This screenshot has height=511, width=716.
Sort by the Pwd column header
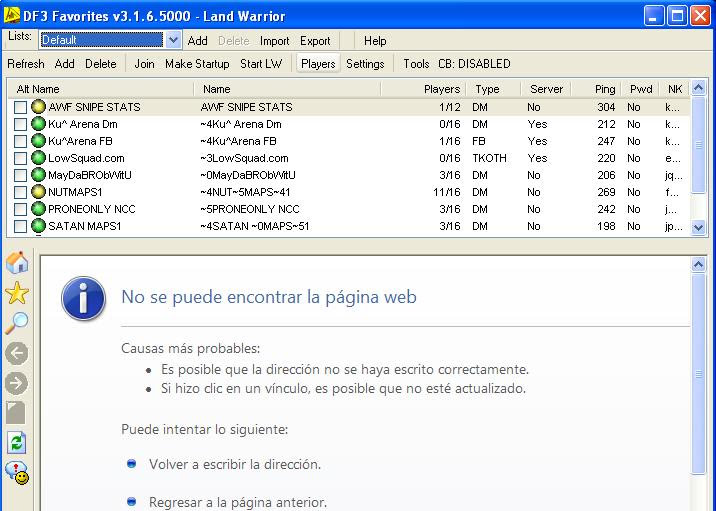(x=641, y=89)
